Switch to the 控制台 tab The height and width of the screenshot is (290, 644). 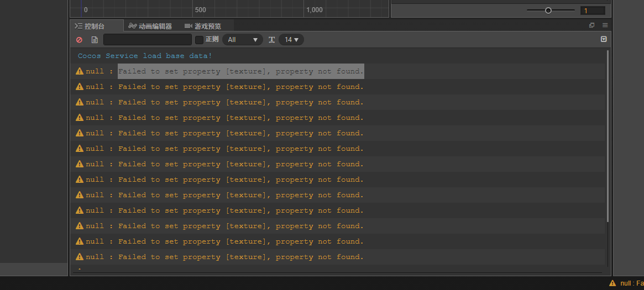coord(97,26)
